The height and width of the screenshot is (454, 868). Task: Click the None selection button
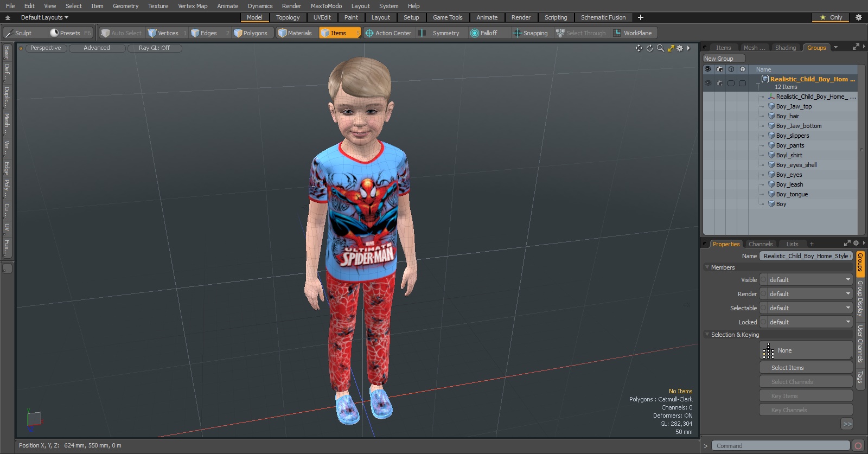(x=806, y=350)
